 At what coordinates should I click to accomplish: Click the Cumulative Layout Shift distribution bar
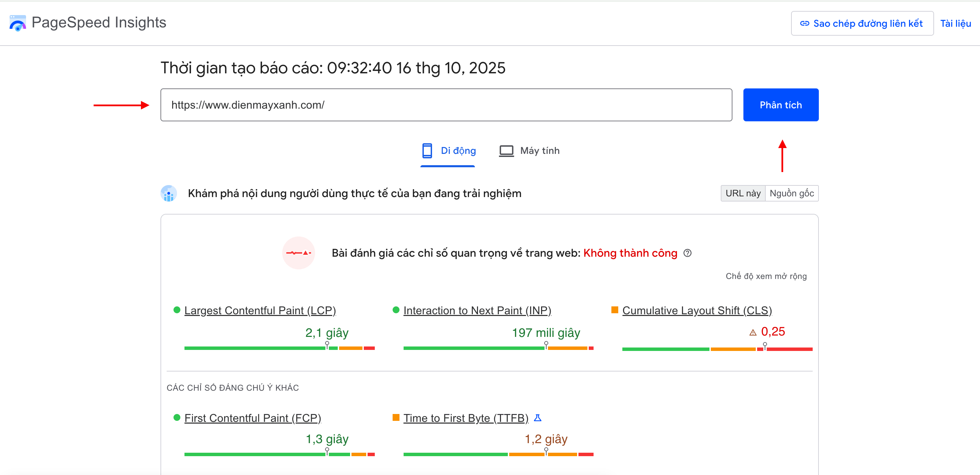click(x=717, y=349)
